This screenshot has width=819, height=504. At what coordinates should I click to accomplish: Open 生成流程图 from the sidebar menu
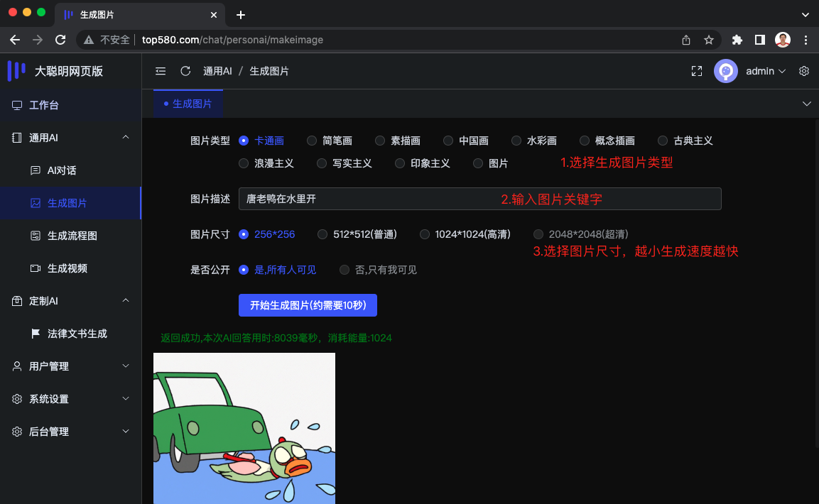36,235
